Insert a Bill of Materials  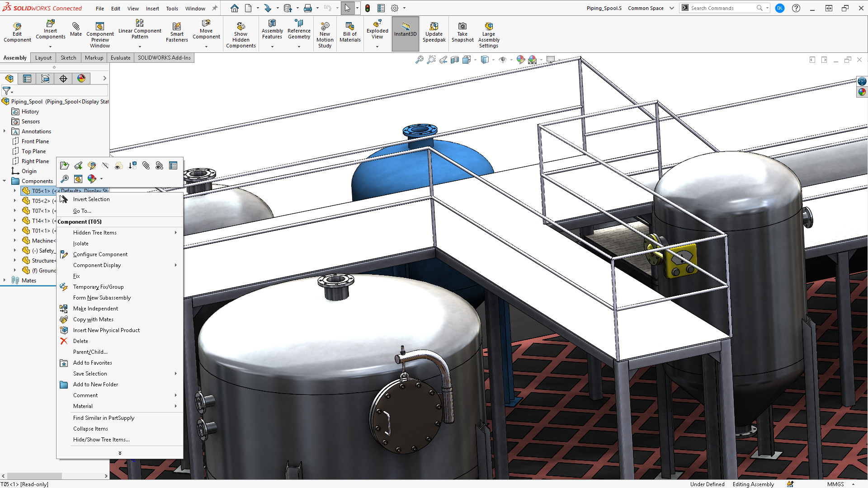350,30
